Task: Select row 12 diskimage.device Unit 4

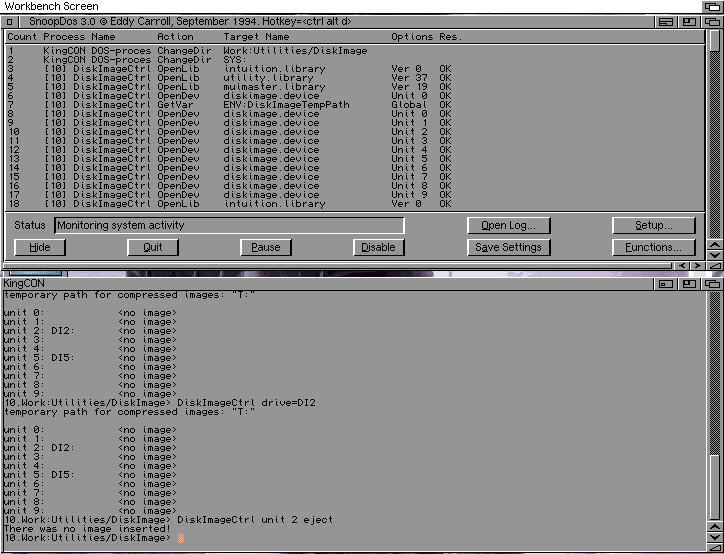Action: click(355, 150)
